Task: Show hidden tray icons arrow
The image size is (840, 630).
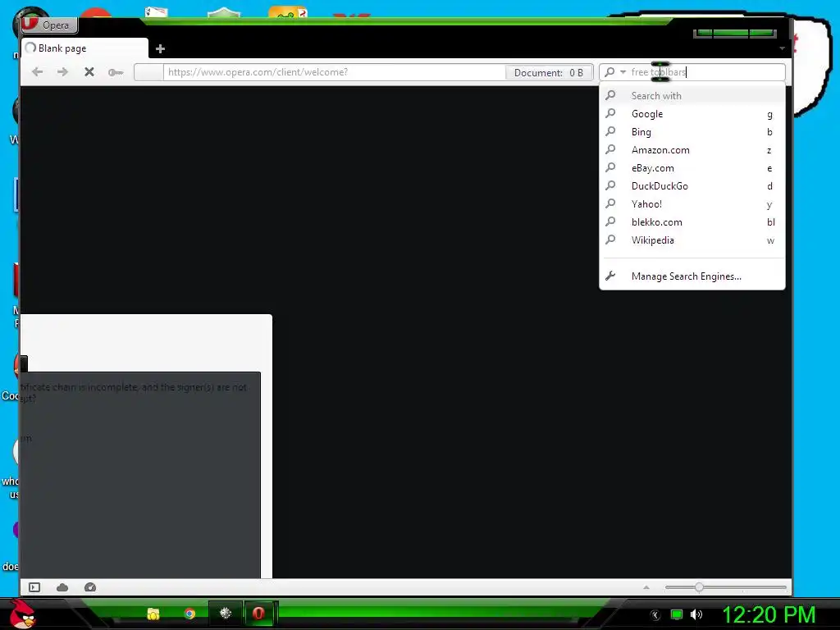Action: tap(655, 615)
